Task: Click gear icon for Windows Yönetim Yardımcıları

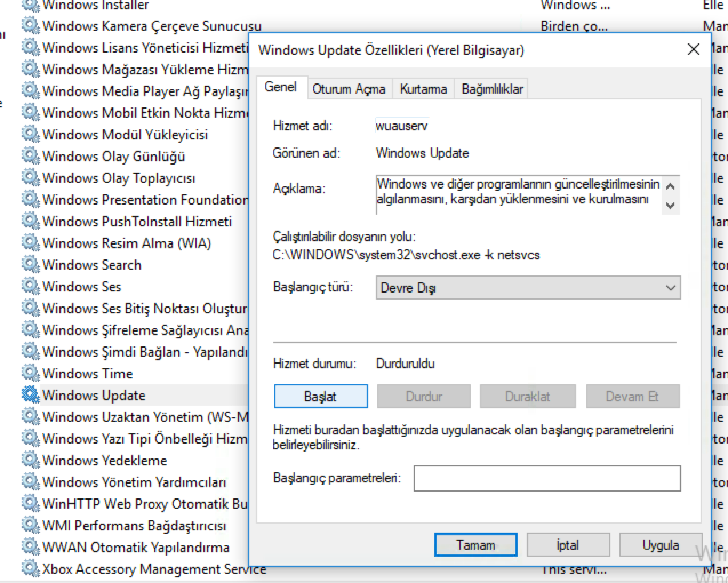Action: pyautogui.click(x=30, y=482)
